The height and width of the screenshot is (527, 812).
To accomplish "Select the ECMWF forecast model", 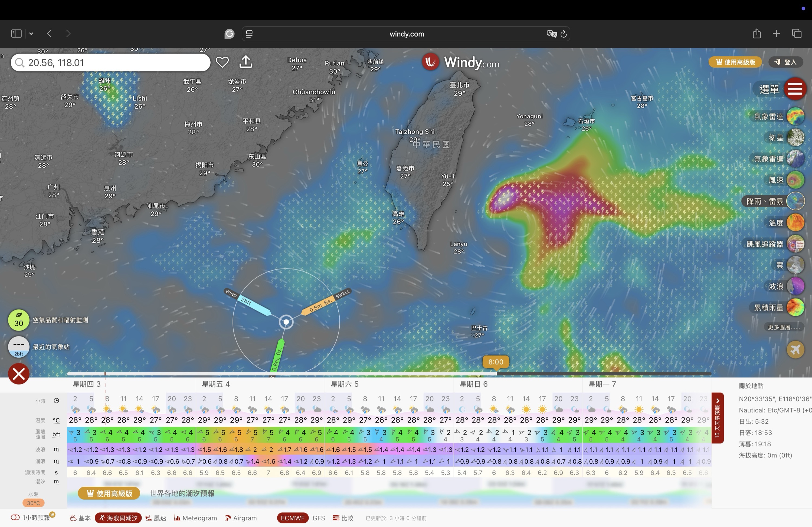I will coord(292,518).
